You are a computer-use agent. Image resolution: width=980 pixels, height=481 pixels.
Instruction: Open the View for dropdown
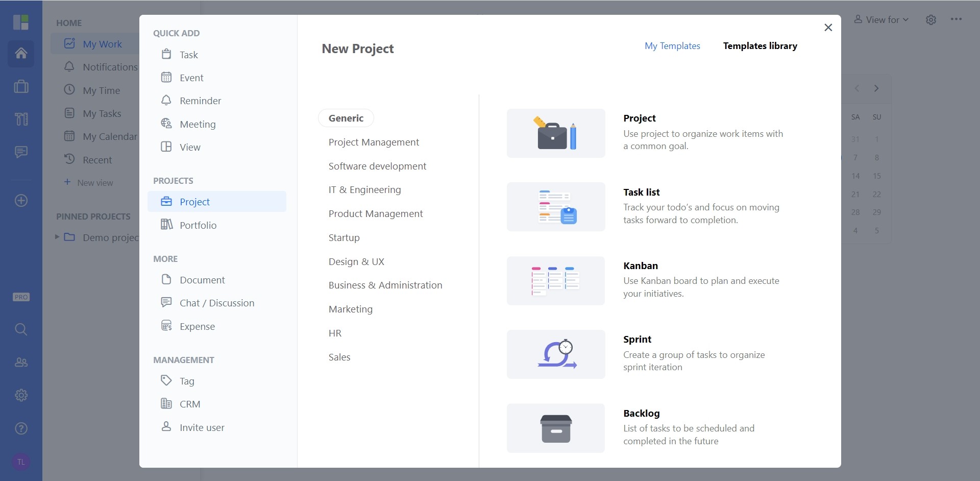coord(880,19)
